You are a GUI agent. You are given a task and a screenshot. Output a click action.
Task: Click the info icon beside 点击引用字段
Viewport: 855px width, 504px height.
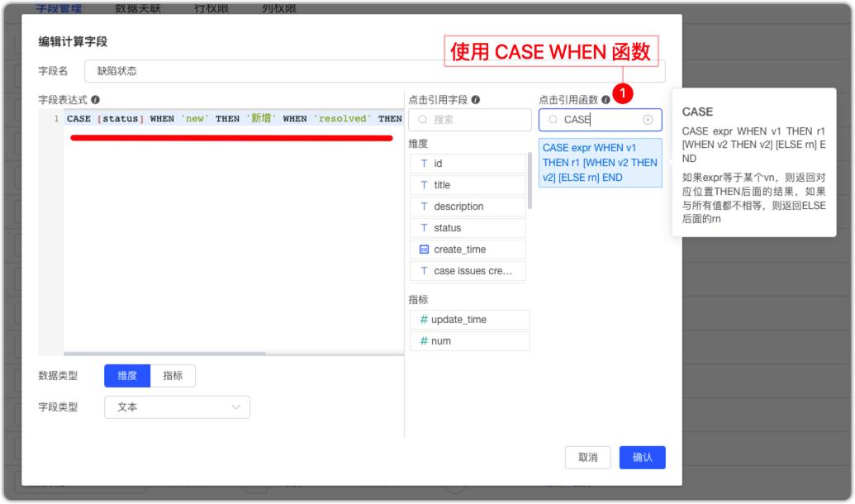tap(477, 98)
